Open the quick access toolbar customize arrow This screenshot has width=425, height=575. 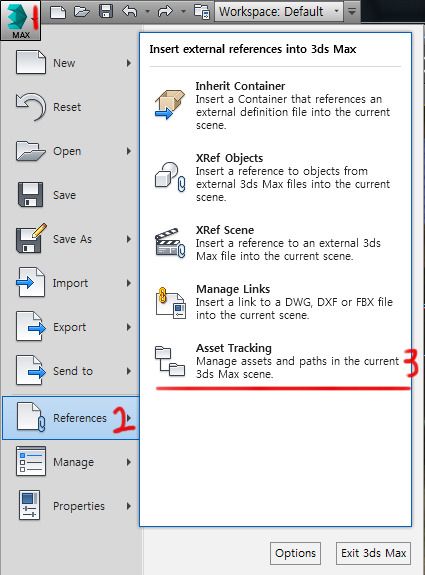pos(352,12)
